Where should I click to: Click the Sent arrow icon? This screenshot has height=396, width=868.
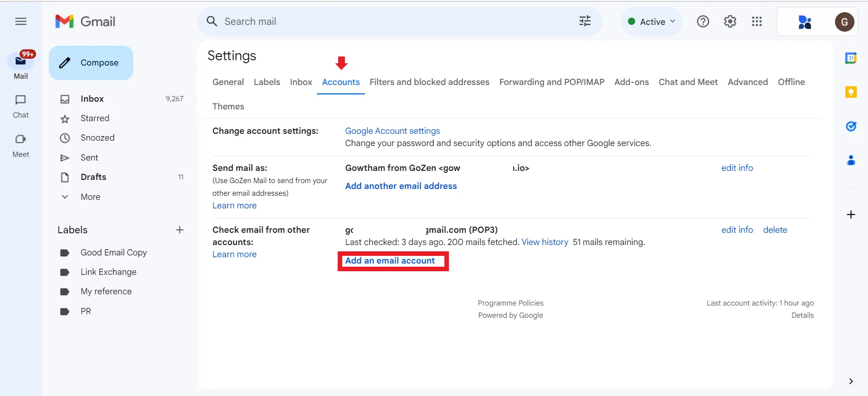point(65,158)
